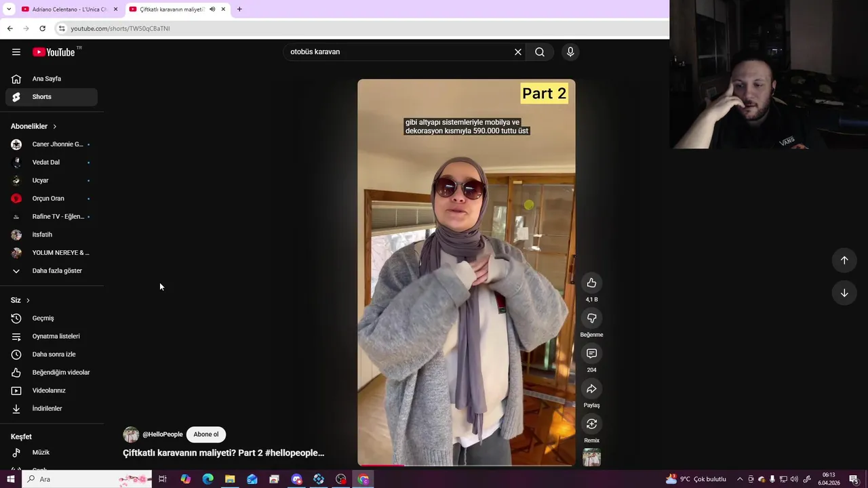The height and width of the screenshot is (488, 868).
Task: Show hidden system tray icons
Action: 740,479
